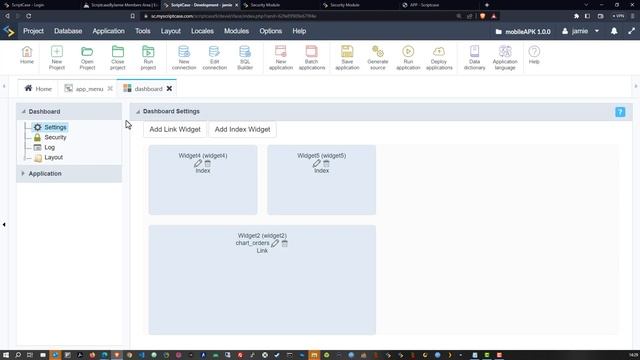Click the Scriptcase logo icon
The height and width of the screenshot is (360, 640).
(x=9, y=31)
